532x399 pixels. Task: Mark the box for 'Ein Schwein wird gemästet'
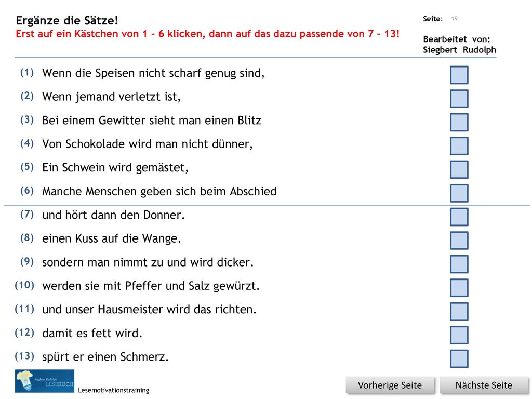pyautogui.click(x=459, y=169)
